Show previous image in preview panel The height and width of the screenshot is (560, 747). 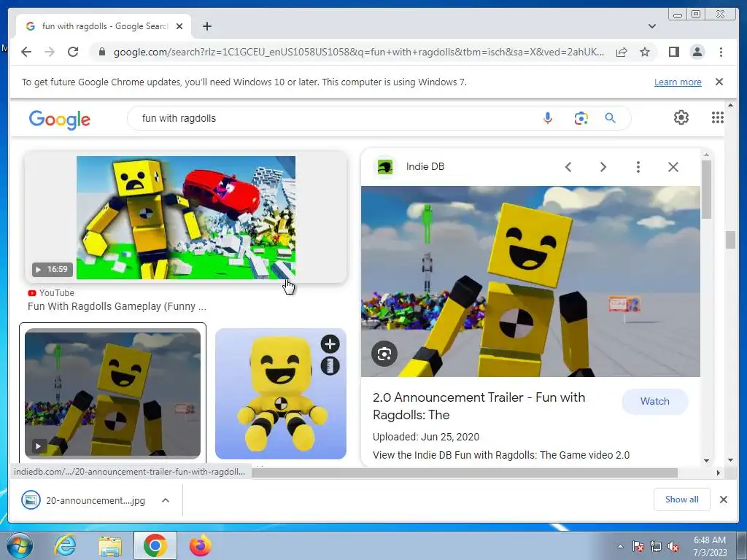(x=568, y=167)
